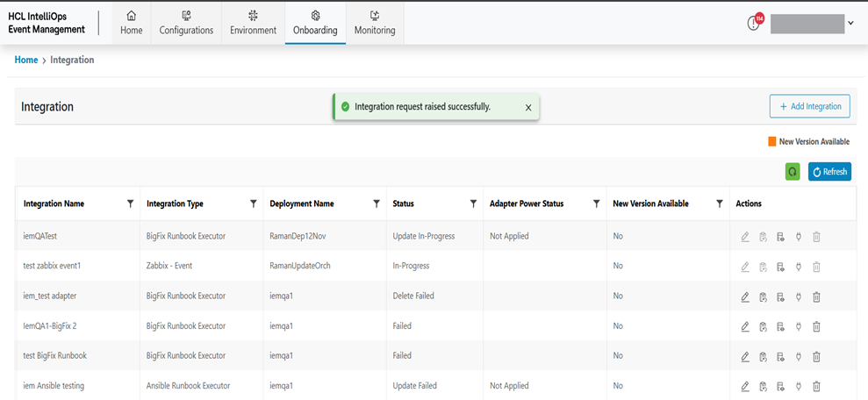
Task: Open the Deployment Name column filter
Action: click(x=377, y=204)
